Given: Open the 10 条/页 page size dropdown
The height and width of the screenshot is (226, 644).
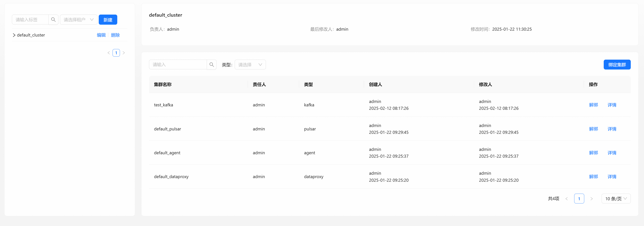Looking at the screenshot, I should pos(616,199).
